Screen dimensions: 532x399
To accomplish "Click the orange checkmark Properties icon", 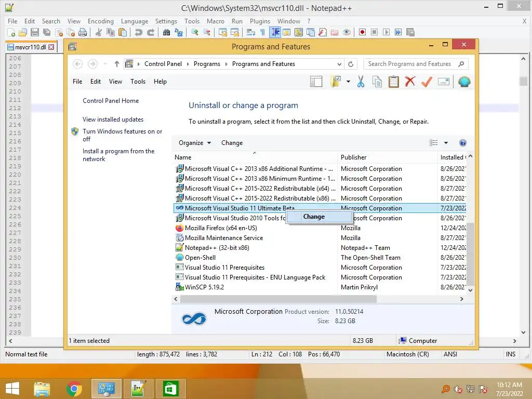I will (427, 82).
